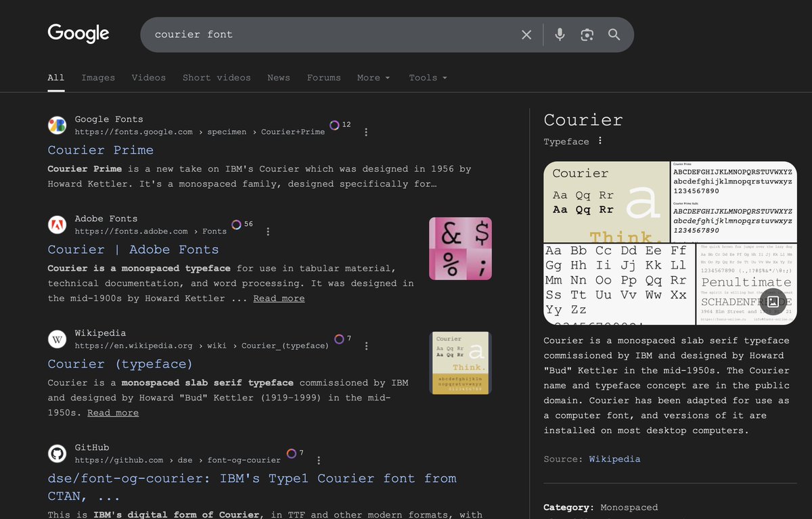812x519 pixels.
Task: Open three-dot menu beside Typeface in knowledge panel
Action: point(600,141)
